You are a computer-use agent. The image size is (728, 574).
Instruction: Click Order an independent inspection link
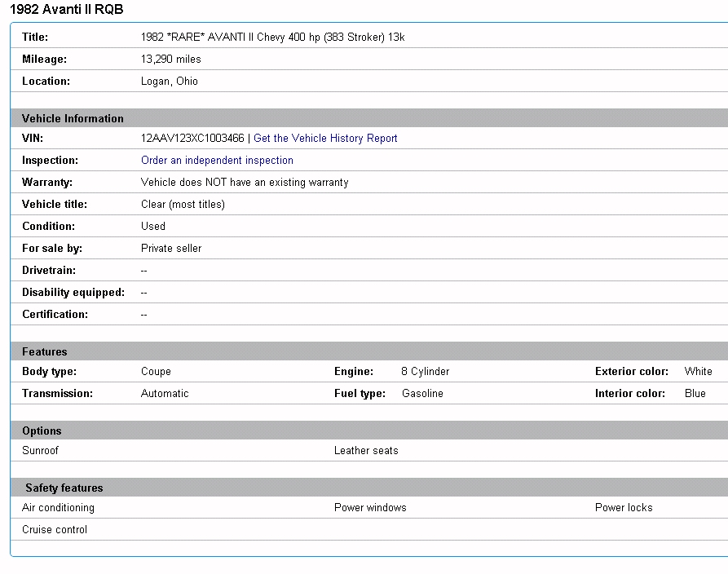[x=217, y=161]
